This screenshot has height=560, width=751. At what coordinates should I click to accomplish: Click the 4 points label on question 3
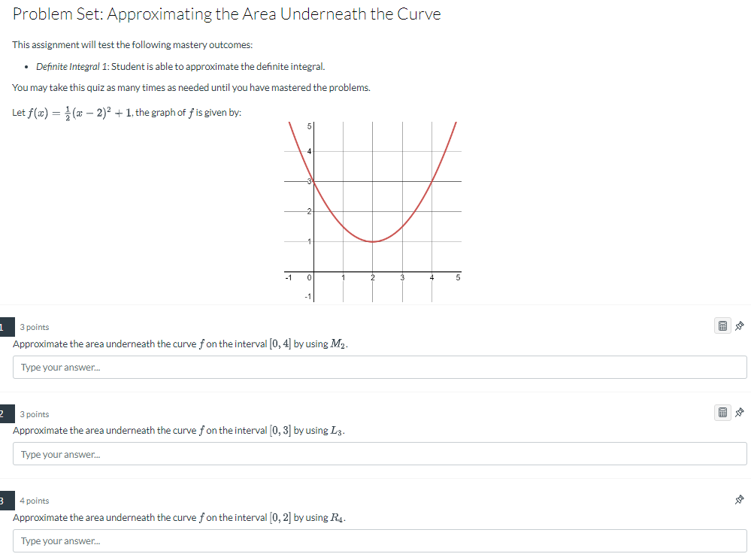tap(35, 500)
